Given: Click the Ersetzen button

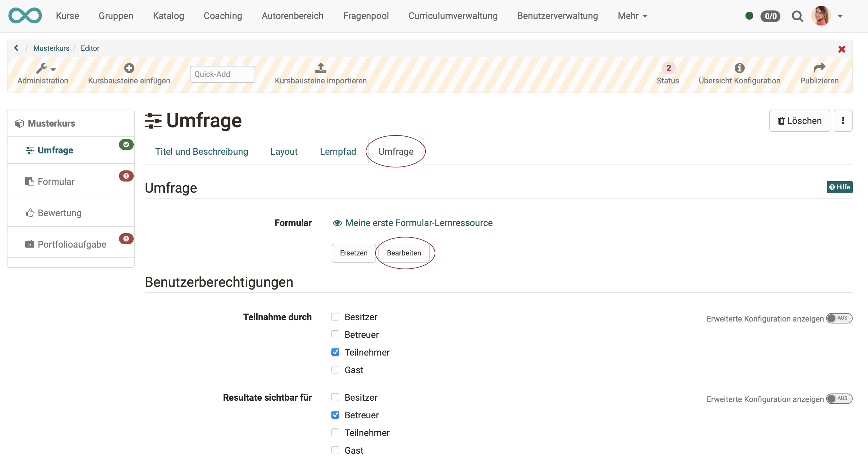Looking at the screenshot, I should (x=354, y=253).
